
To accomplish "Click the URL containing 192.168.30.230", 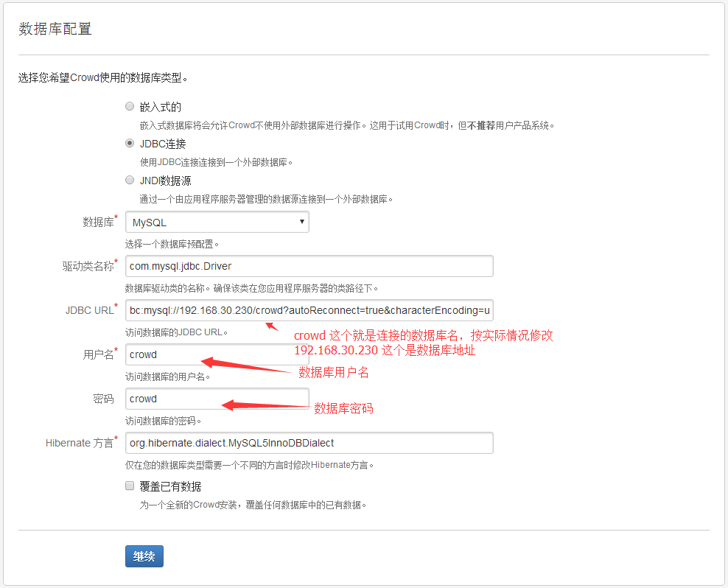I will pos(309,310).
